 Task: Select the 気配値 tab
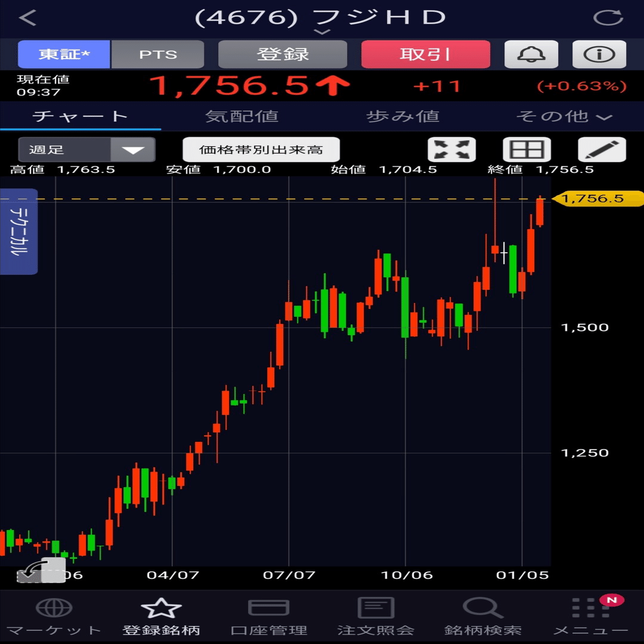[x=241, y=117]
